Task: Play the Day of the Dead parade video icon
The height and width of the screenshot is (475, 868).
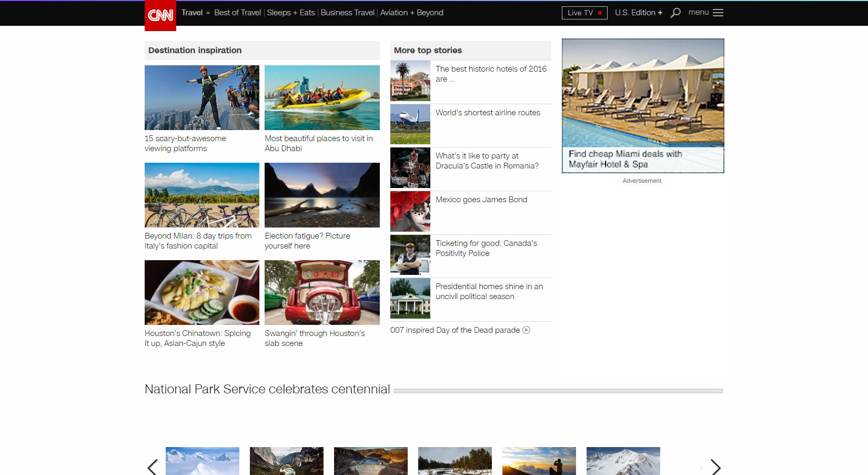Action: point(526,330)
